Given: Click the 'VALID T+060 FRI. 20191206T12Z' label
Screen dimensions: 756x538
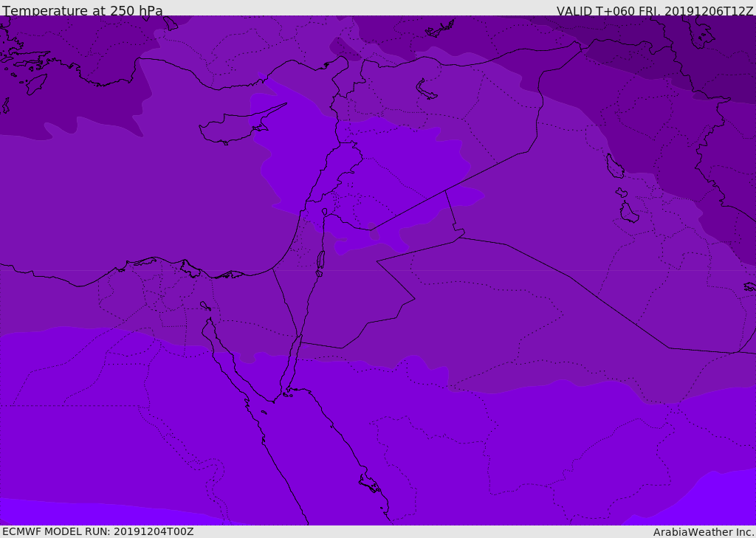Looking at the screenshot, I should [x=655, y=10].
